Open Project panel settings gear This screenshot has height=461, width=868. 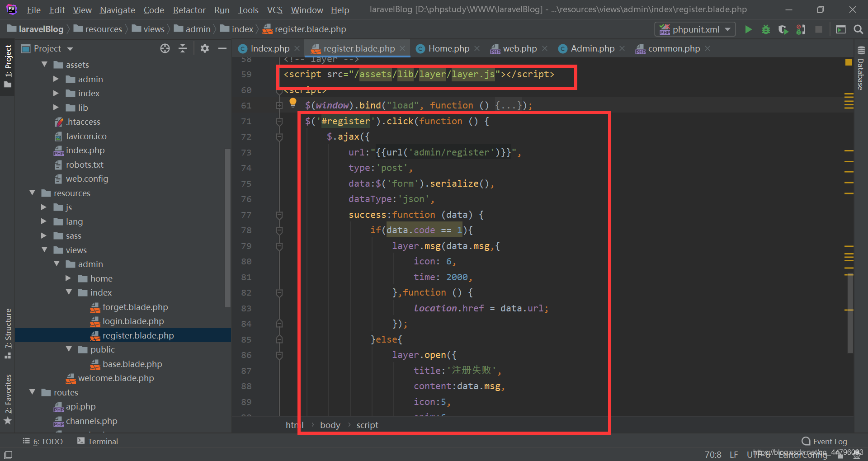[205, 48]
